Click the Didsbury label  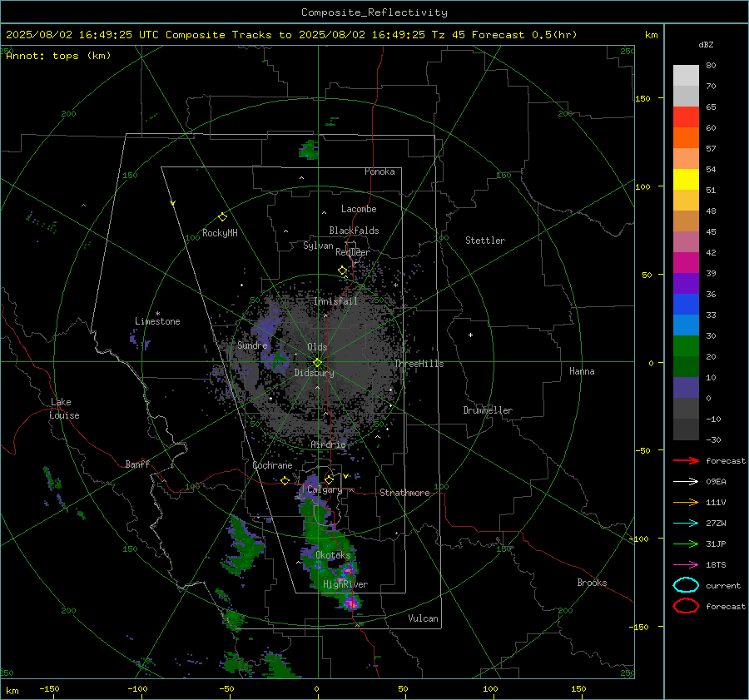pos(314,373)
